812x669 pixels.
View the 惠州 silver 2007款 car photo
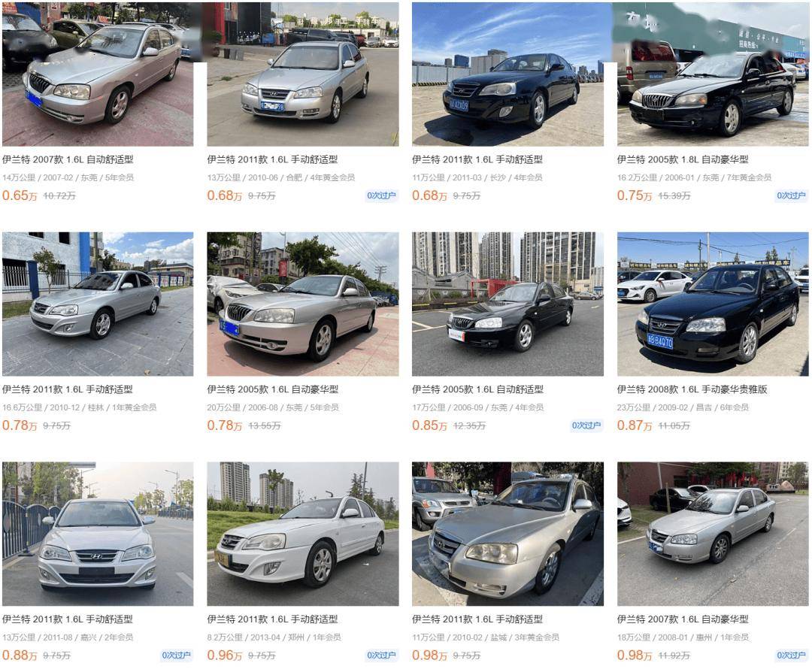713,534
